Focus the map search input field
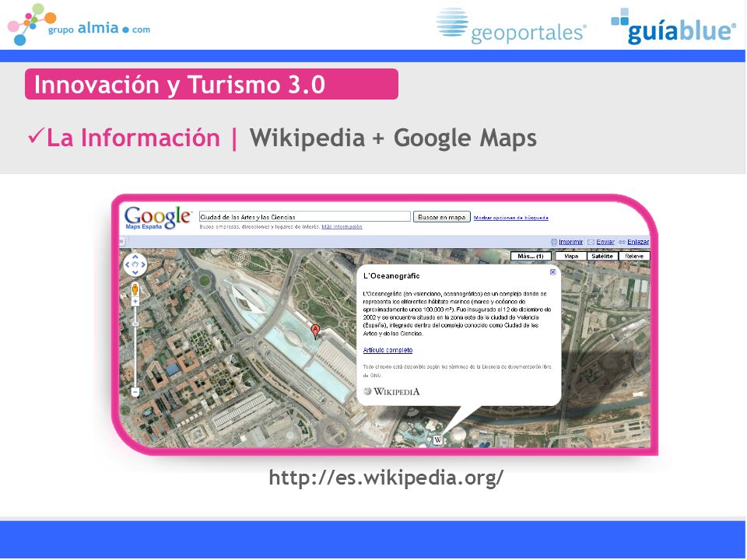The width and height of the screenshot is (747, 560). tap(304, 217)
